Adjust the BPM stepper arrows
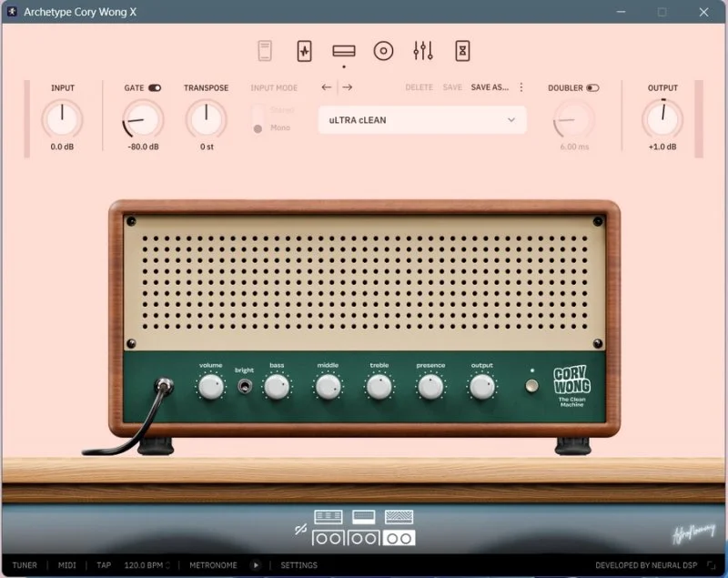The width and height of the screenshot is (728, 578). [167, 565]
